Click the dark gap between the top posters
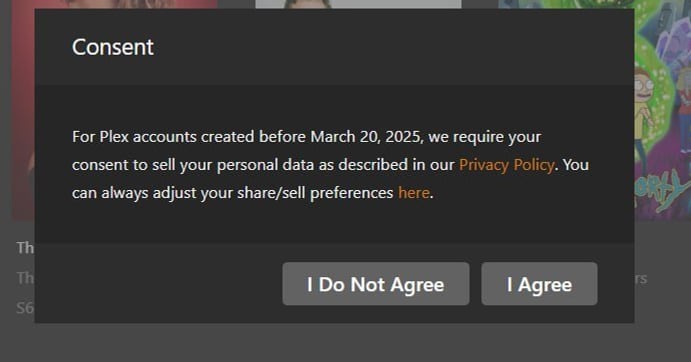 237,4
